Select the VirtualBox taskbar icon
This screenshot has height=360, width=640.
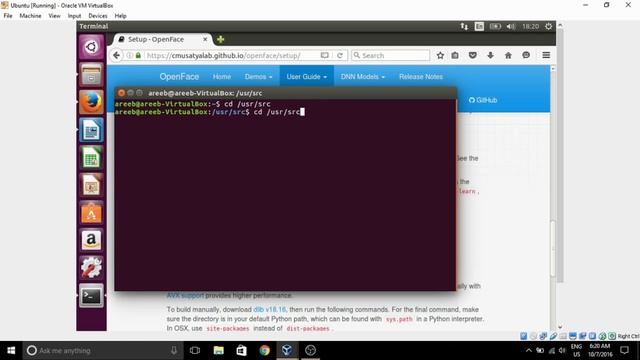287,350
